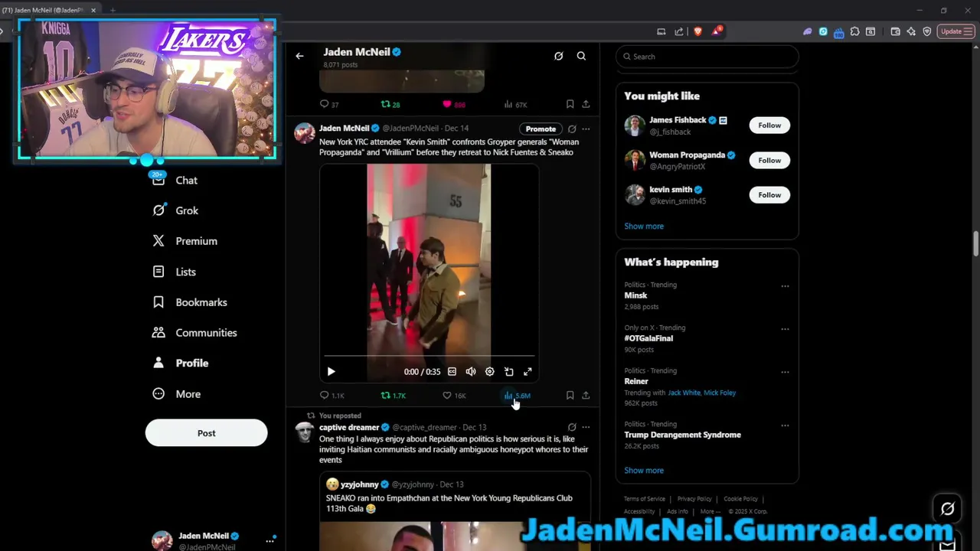Open the Mick Foley trending link

pos(720,393)
